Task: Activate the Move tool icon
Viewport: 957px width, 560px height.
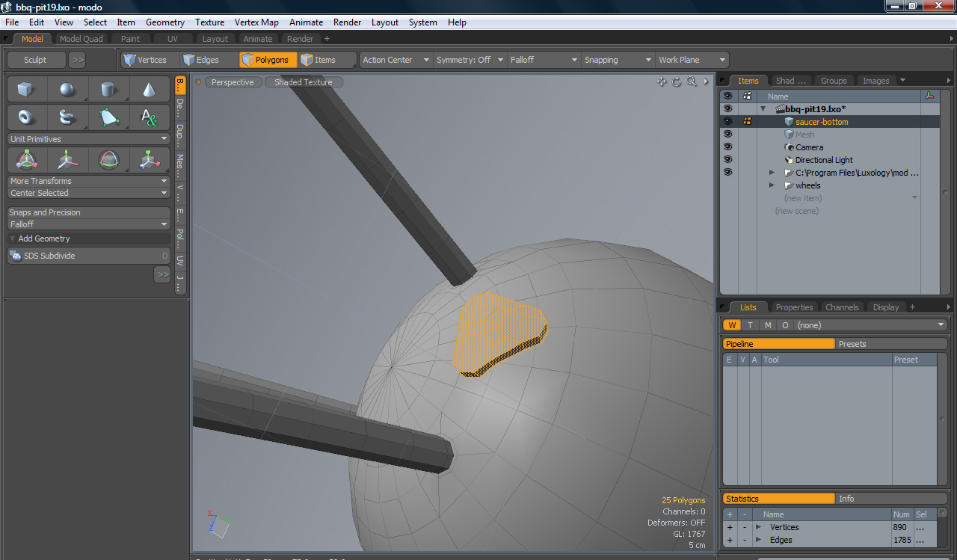Action: [x=67, y=159]
